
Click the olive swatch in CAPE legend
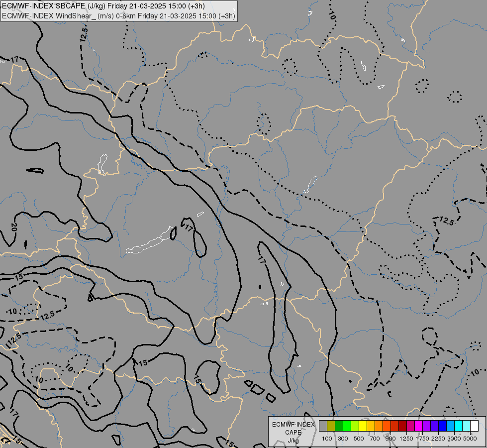click(x=331, y=426)
